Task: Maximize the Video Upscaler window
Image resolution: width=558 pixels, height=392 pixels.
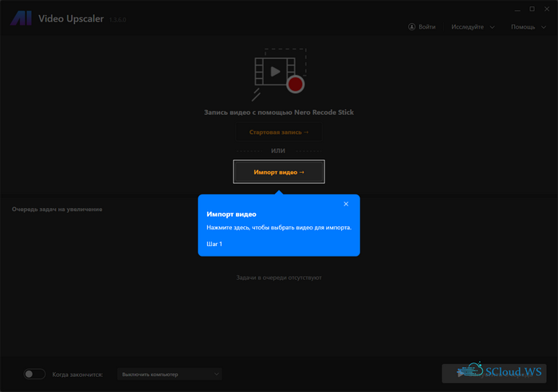Action: click(532, 9)
